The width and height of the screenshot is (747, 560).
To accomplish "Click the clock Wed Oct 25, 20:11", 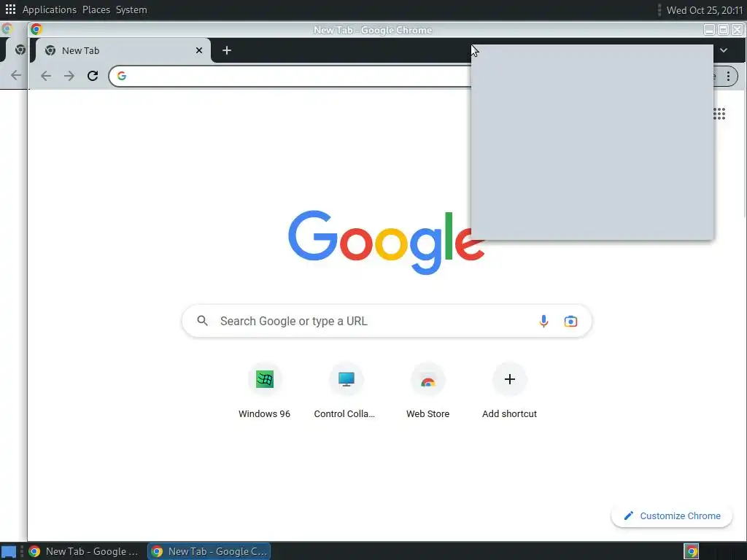I will 705,10.
